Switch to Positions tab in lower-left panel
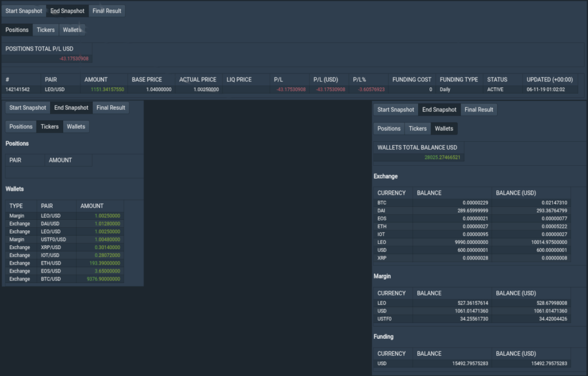 (x=21, y=127)
